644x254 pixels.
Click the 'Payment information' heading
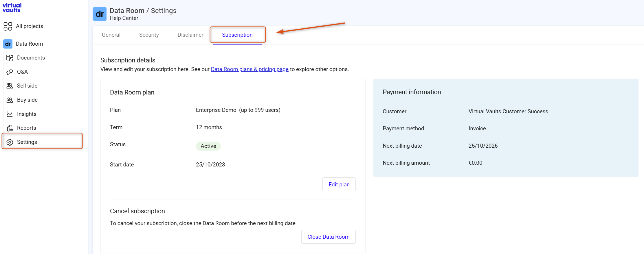point(412,92)
